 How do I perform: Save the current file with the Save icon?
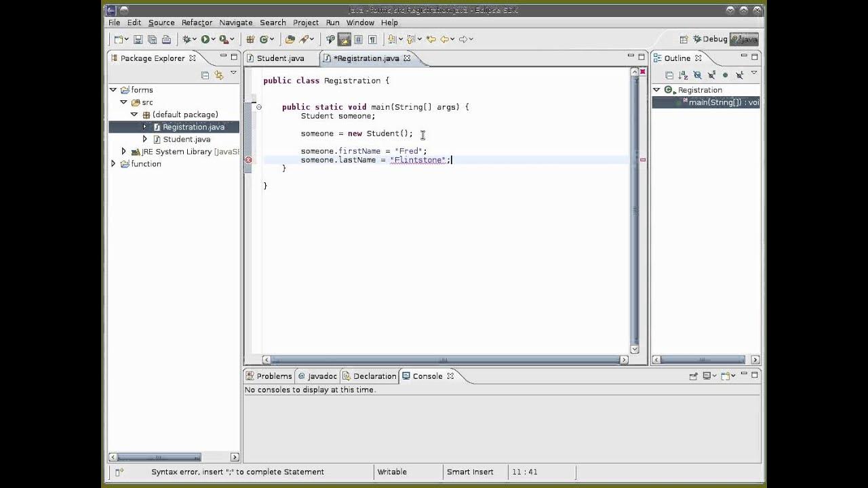point(138,39)
